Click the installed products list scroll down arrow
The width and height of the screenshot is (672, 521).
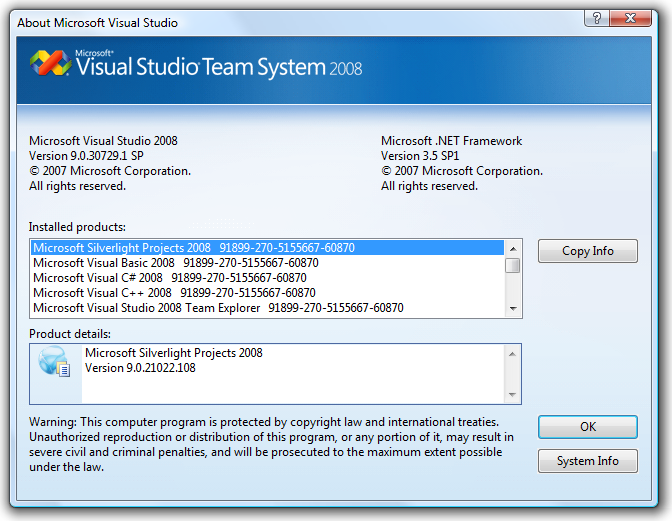click(x=513, y=308)
